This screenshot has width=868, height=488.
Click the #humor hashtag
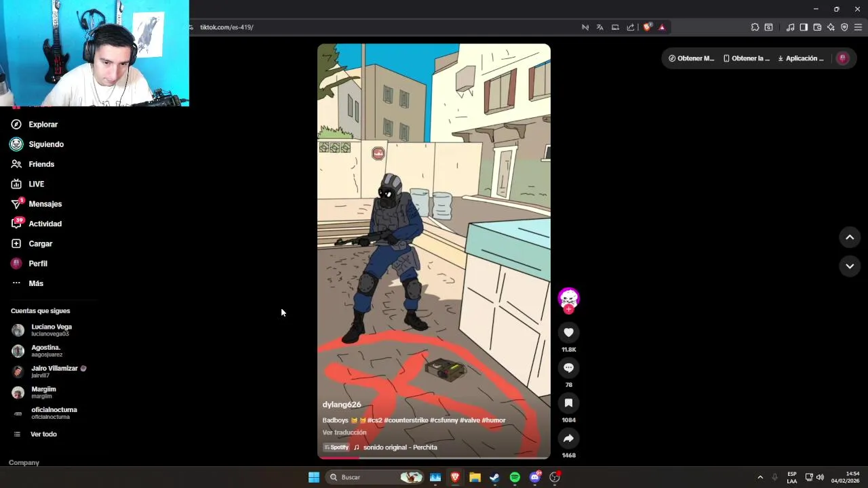pos(494,420)
